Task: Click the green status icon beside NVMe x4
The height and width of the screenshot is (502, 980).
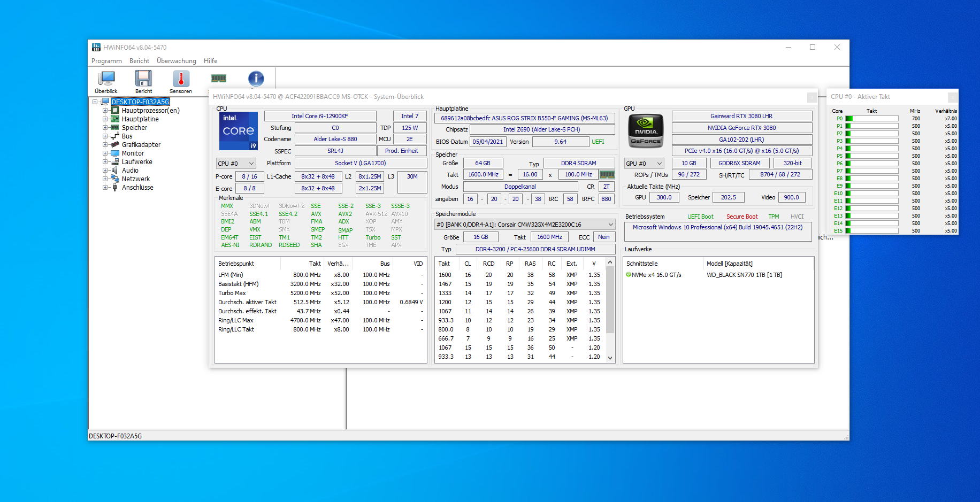Action: (629, 275)
